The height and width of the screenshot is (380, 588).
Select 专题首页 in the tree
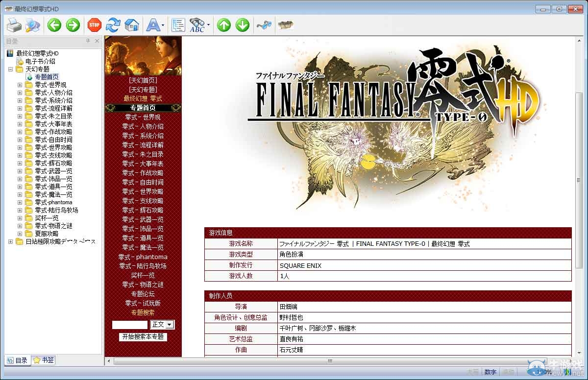point(47,77)
